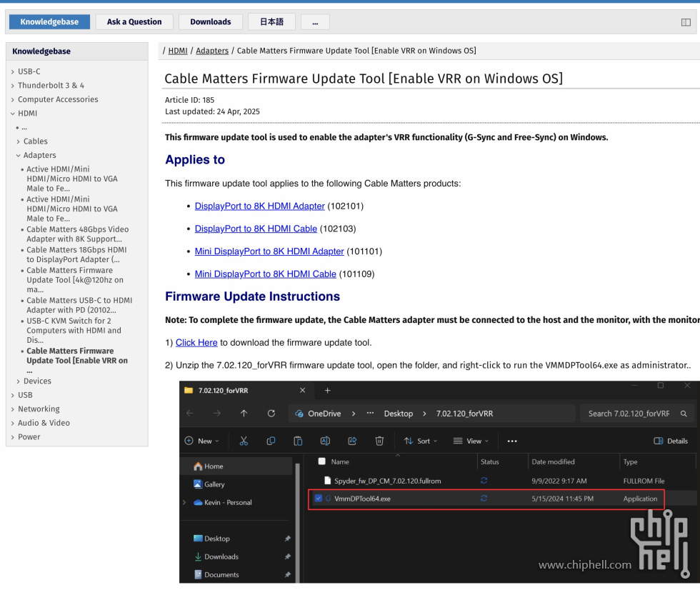Sort files by Date modified column
The image size is (700, 590).
tap(553, 462)
